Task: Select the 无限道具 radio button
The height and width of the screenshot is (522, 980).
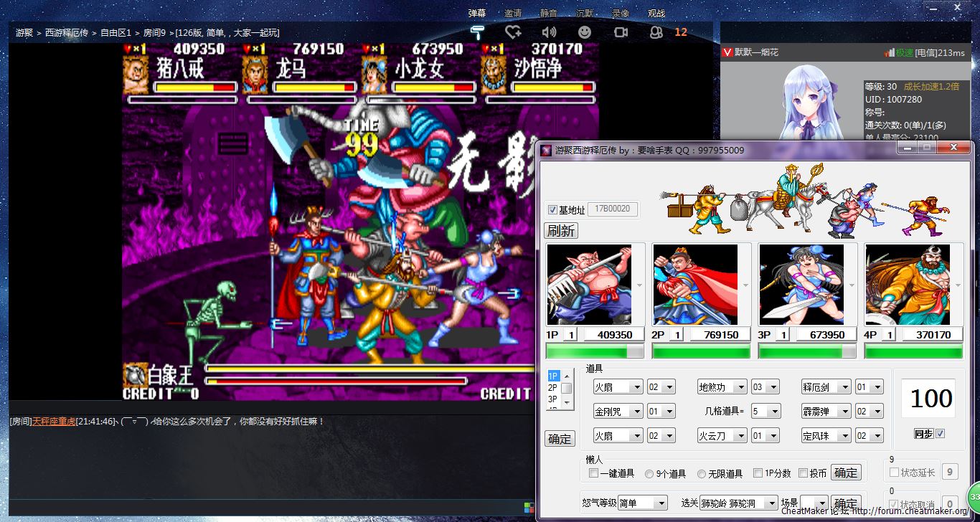Action: [x=702, y=473]
